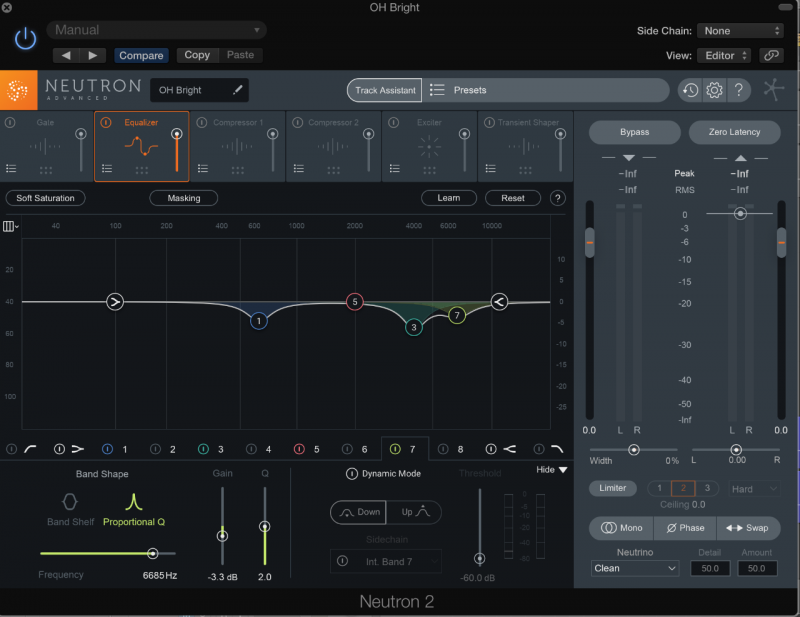Go to the next preset arrow
800x617 pixels.
[x=92, y=55]
